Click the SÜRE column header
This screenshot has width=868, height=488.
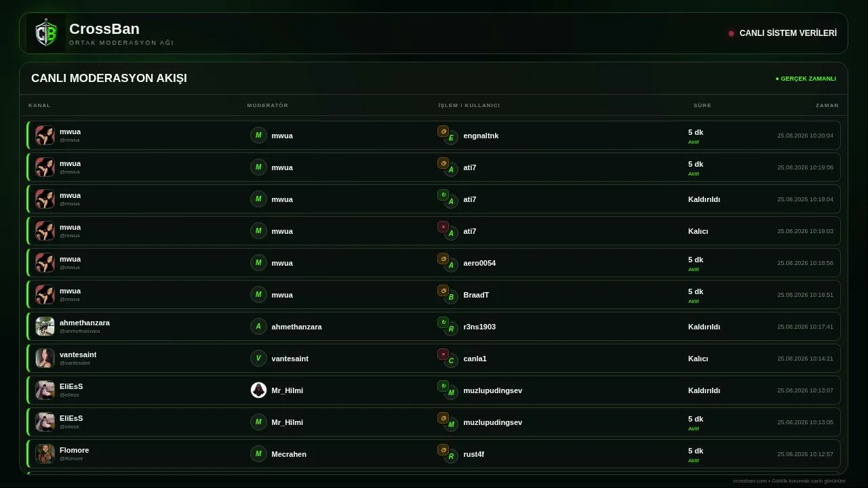[703, 106]
